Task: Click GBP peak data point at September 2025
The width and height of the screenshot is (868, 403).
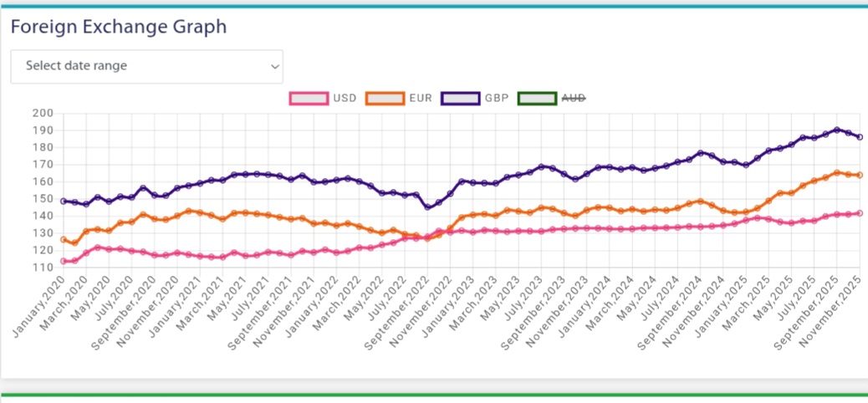Action: coord(837,130)
